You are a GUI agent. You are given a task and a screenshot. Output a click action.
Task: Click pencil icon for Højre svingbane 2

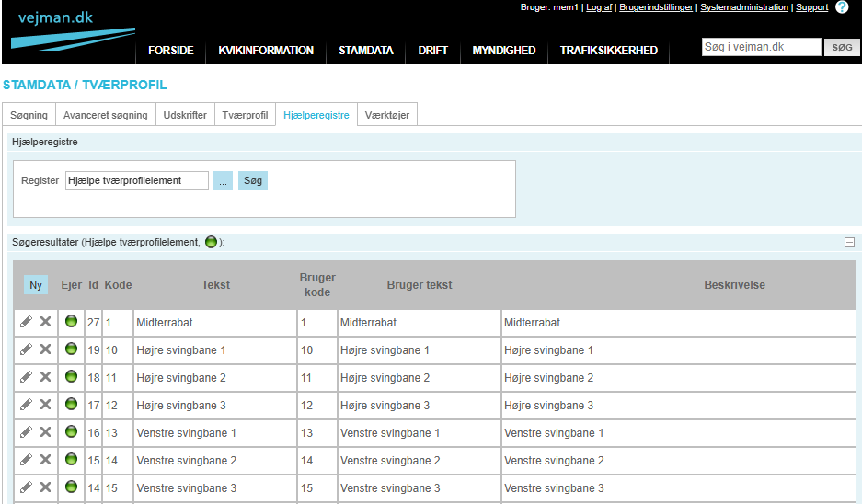(26, 377)
